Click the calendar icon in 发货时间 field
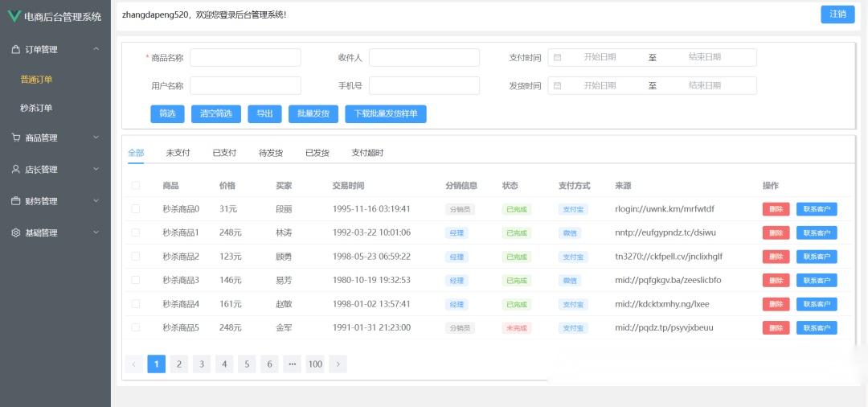Viewport: 868px width, 407px height. tap(558, 86)
